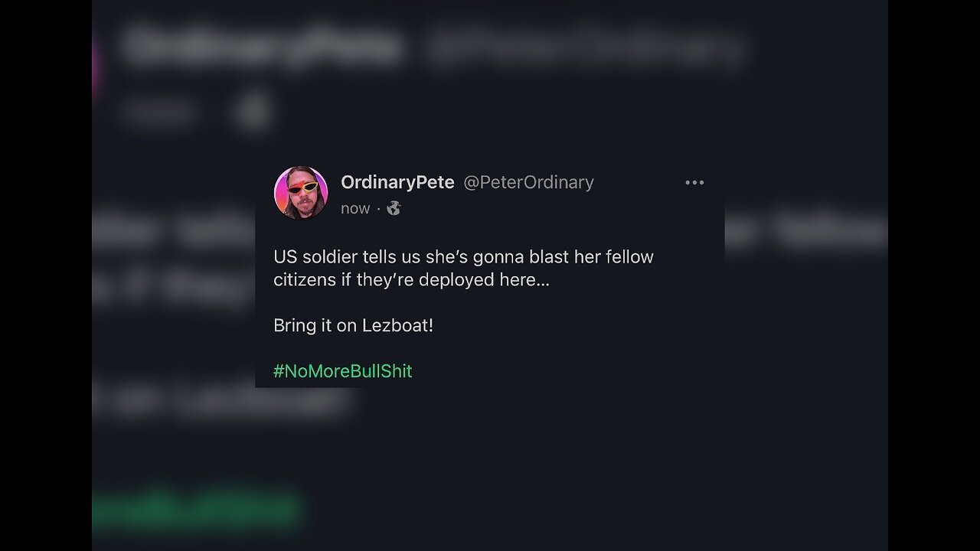Click the 'citizens if they're deployed here' line

[411, 279]
